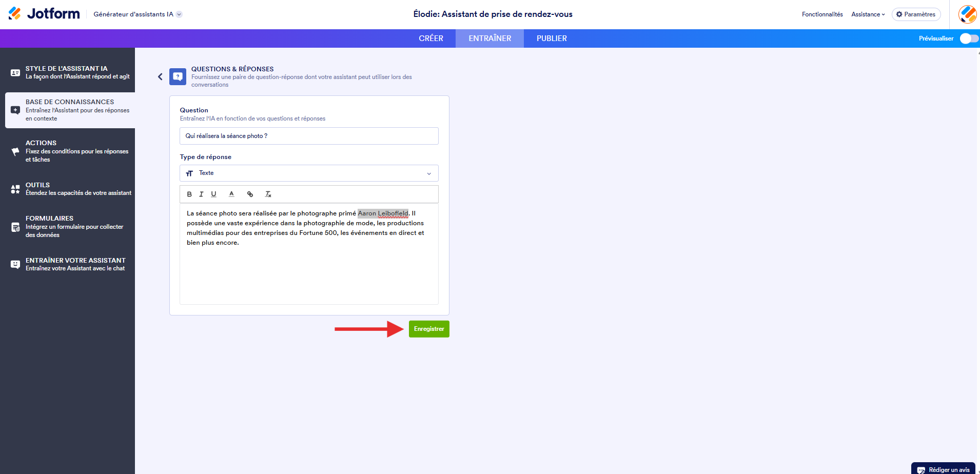The width and height of the screenshot is (980, 474).
Task: Click the Enregistrer button
Action: pyautogui.click(x=429, y=329)
